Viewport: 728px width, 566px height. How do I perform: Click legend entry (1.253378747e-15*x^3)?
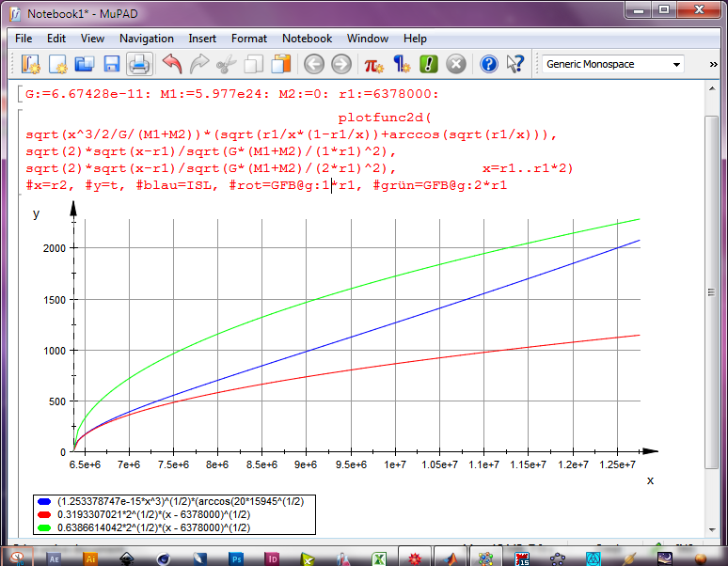coord(181,501)
